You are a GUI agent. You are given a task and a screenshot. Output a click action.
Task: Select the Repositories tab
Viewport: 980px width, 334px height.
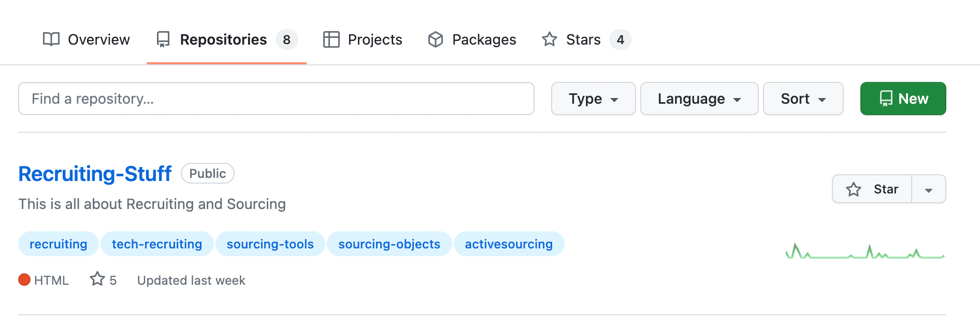tap(226, 39)
